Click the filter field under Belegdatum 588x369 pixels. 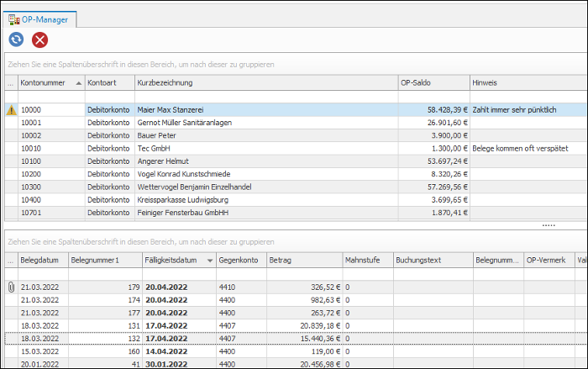point(43,274)
